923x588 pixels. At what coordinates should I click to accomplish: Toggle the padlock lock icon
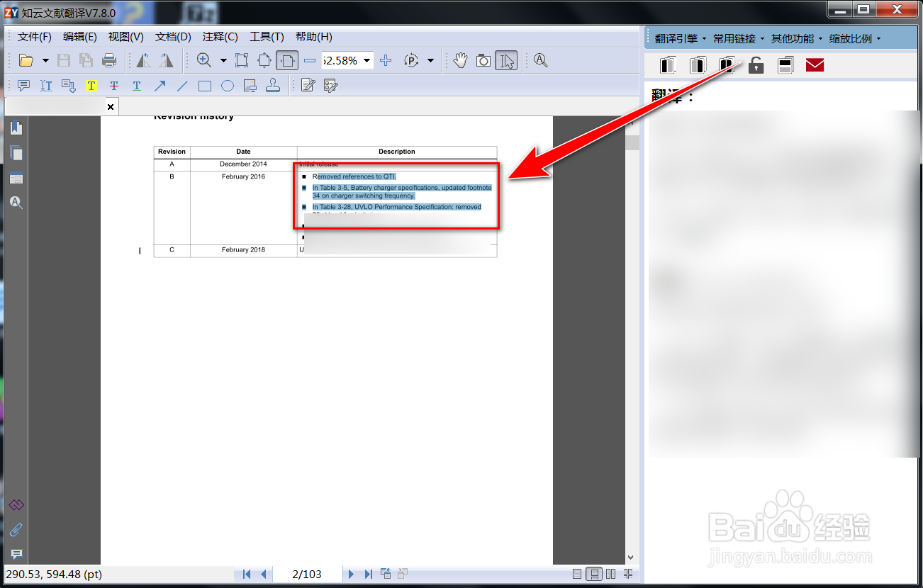[756, 65]
